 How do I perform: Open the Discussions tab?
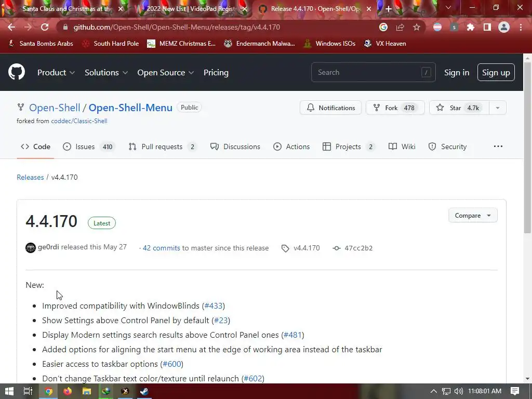235,147
